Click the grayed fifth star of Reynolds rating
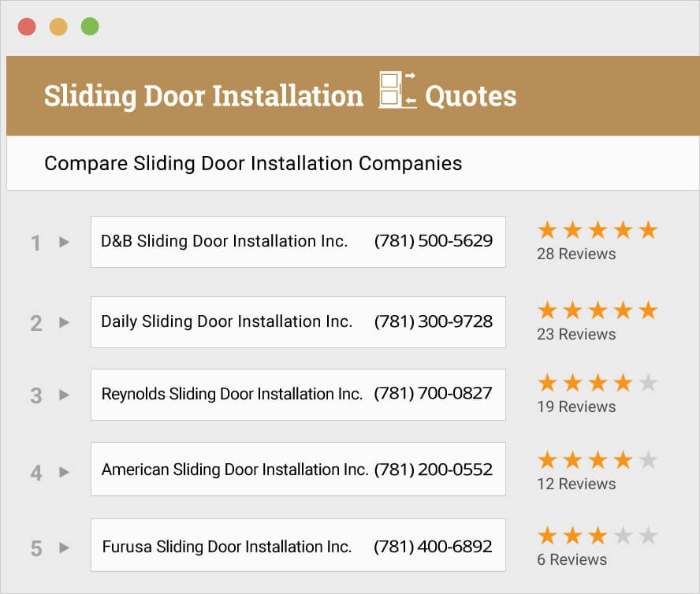The image size is (700, 594). 647,382
